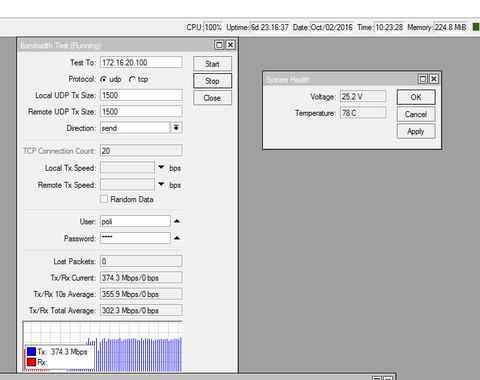Expand the Remote Tx Speed option arrow
Image resolution: width=480 pixels, height=380 pixels.
tap(161, 184)
